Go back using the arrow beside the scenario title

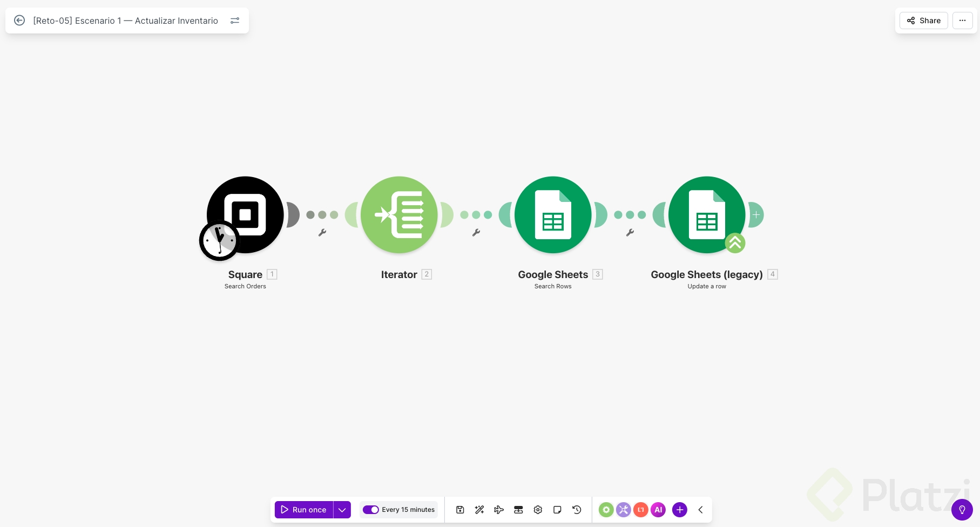pos(19,21)
